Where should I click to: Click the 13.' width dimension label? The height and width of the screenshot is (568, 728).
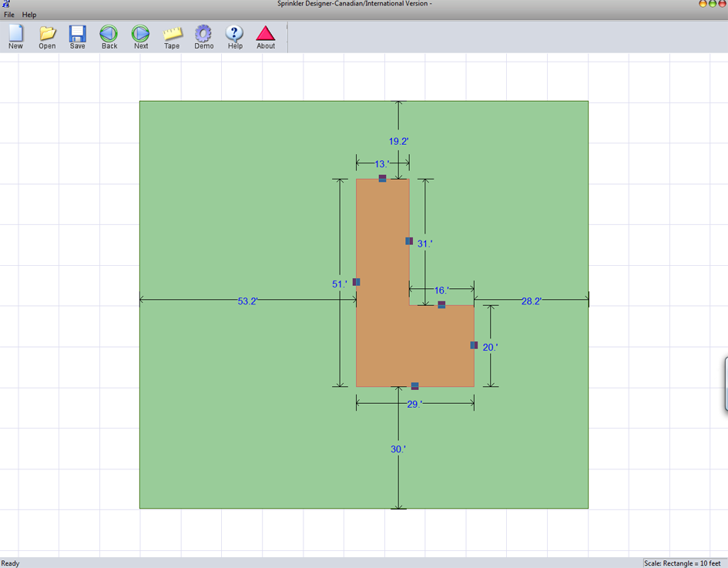[381, 164]
